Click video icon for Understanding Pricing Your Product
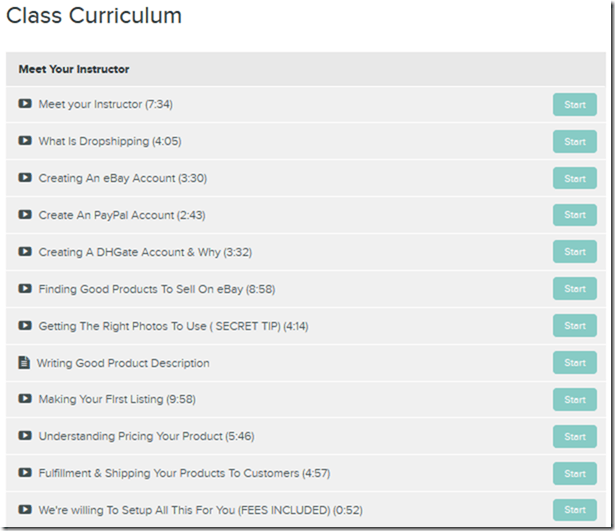Viewport: 615px width, 531px height. 25,436
